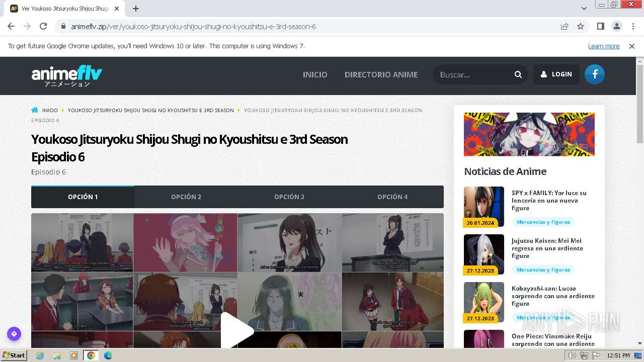This screenshot has height=362, width=644.
Task: Read One Piece: Vinsmoke Reiju article
Action: coord(553,340)
